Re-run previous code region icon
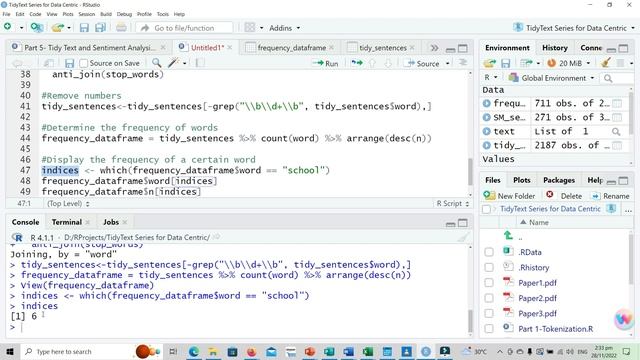640x360 pixels. click(x=357, y=63)
